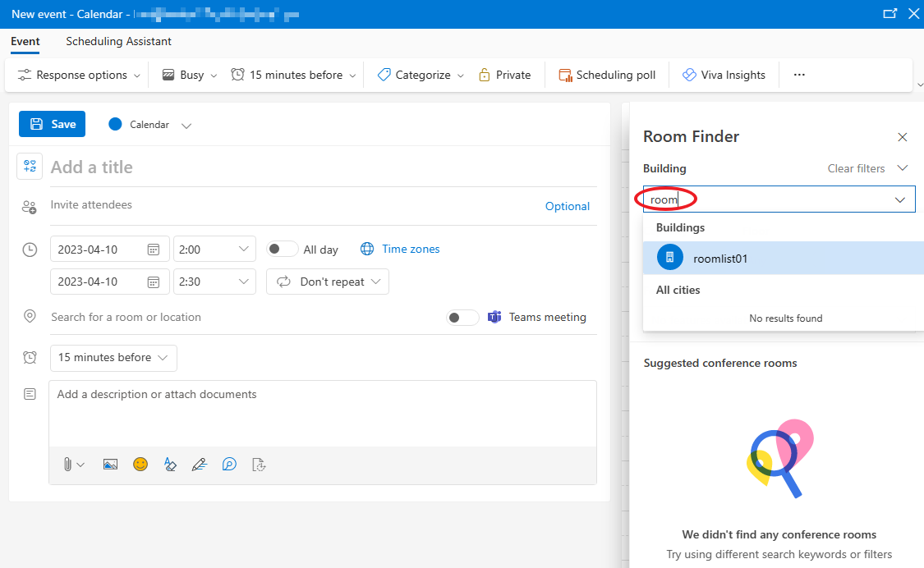Open Viva Insights
Image resolution: width=924 pixels, height=568 pixels.
[724, 74]
